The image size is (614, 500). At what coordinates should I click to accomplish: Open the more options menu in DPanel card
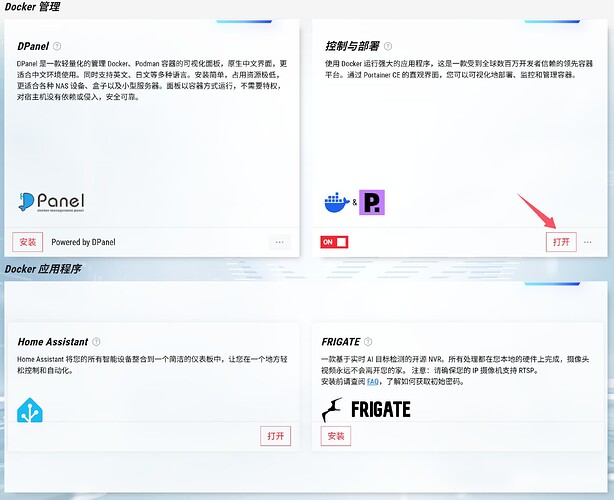click(280, 242)
